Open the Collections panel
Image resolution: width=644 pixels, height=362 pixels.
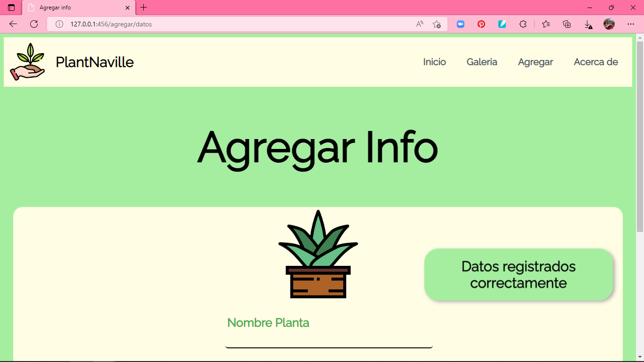tap(567, 24)
